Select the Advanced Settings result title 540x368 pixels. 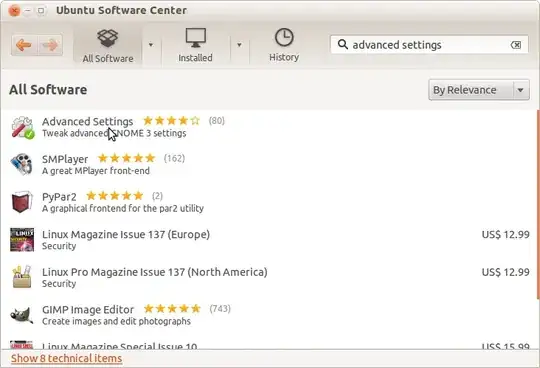[x=87, y=121]
